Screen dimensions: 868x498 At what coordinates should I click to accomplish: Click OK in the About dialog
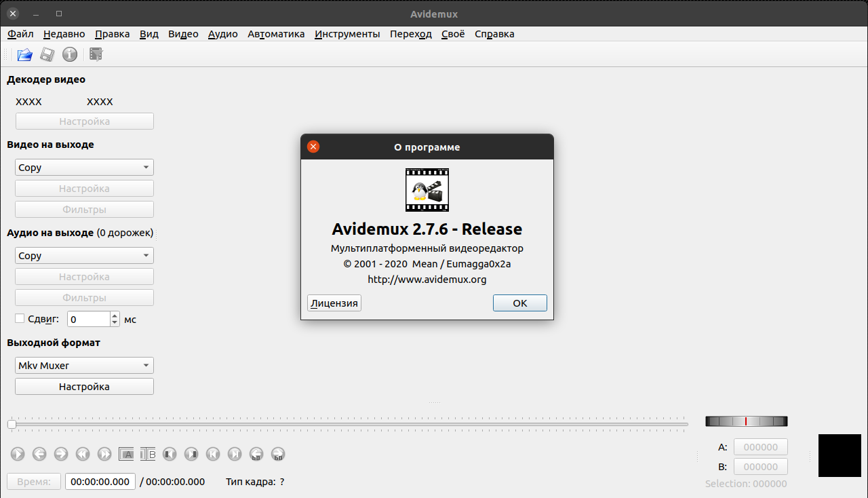(x=520, y=303)
